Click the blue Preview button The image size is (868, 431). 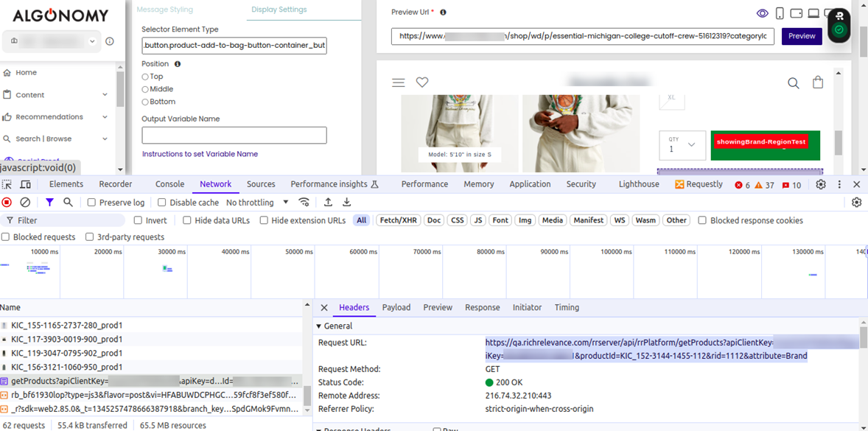[802, 36]
